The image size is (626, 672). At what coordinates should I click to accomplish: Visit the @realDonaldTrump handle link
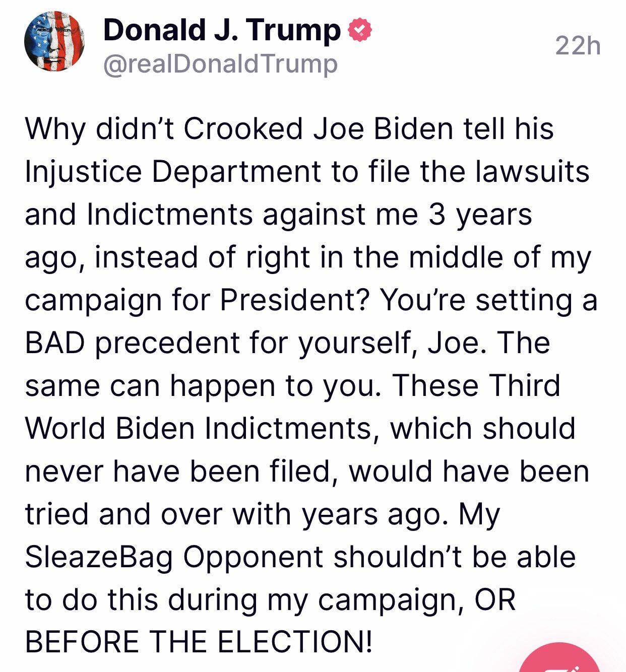point(220,64)
